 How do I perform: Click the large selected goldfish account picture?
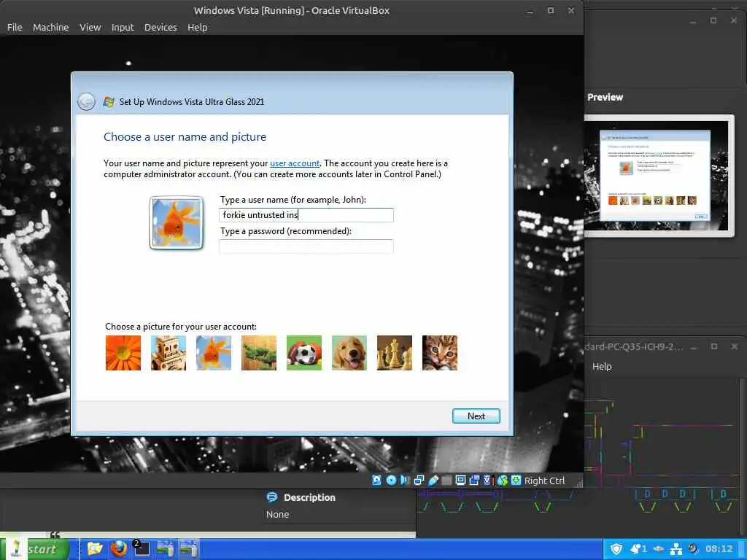pos(177,223)
